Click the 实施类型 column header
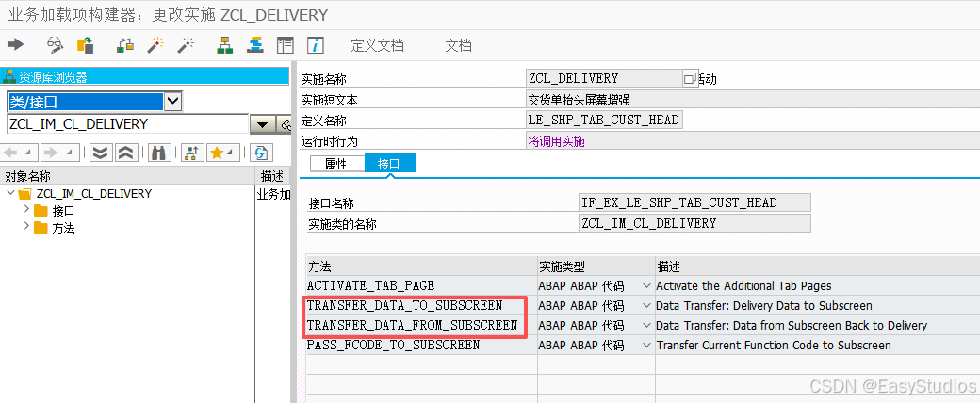 pos(596,266)
